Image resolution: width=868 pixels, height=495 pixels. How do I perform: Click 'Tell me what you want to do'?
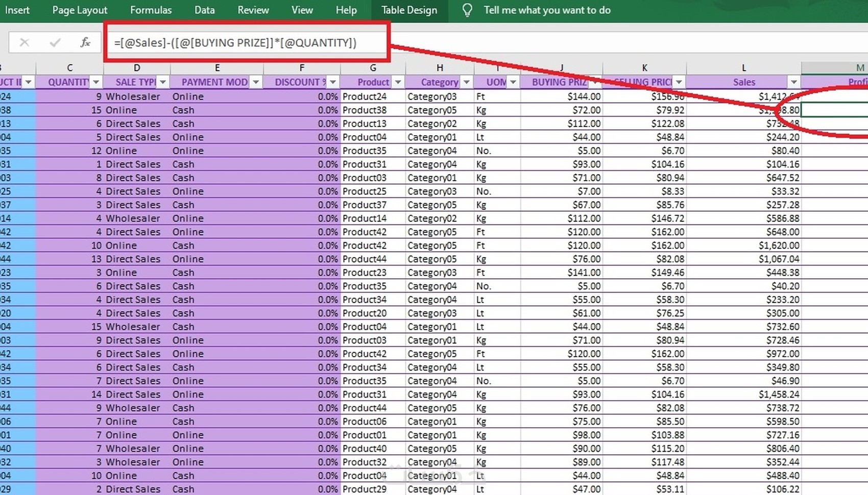(x=546, y=10)
